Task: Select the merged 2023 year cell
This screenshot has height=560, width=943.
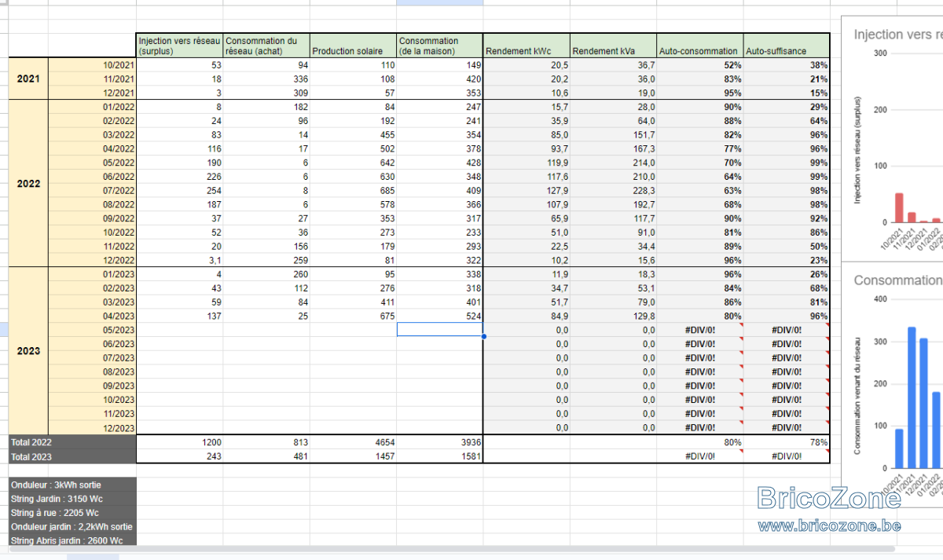Action: tap(28, 350)
